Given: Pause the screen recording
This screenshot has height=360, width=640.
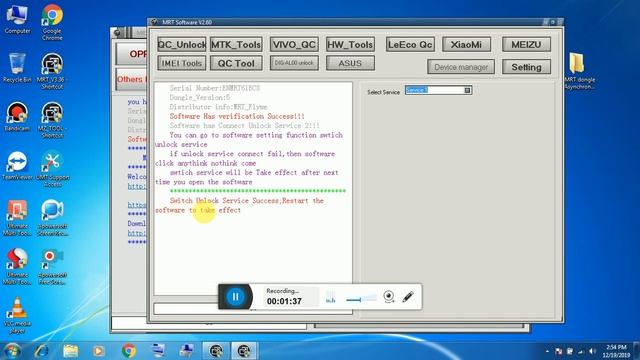Looking at the screenshot, I should tap(236, 297).
